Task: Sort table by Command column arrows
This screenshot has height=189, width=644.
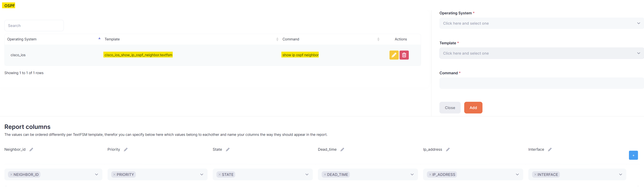Action: point(378,39)
